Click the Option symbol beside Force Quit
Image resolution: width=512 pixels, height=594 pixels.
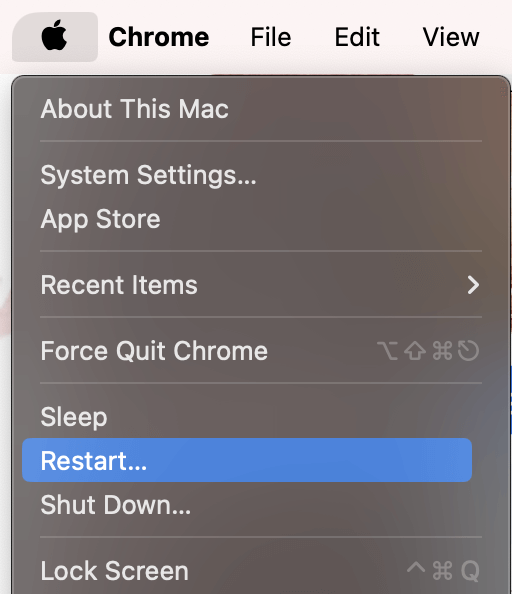click(x=387, y=351)
